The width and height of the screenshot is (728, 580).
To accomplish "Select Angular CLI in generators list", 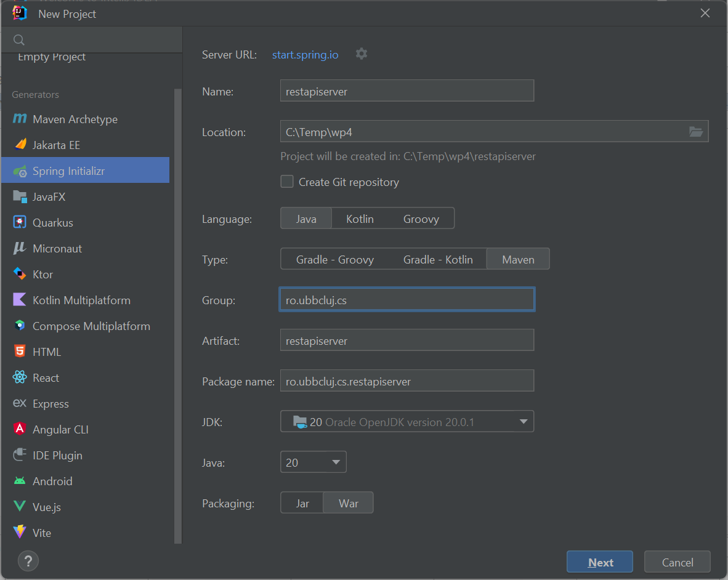I will 86,430.
